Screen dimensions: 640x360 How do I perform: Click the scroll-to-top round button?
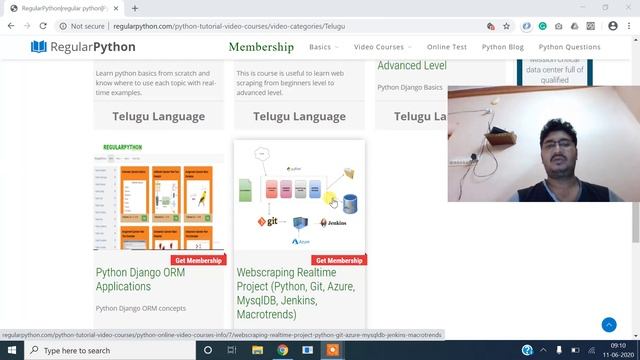pyautogui.click(x=609, y=325)
